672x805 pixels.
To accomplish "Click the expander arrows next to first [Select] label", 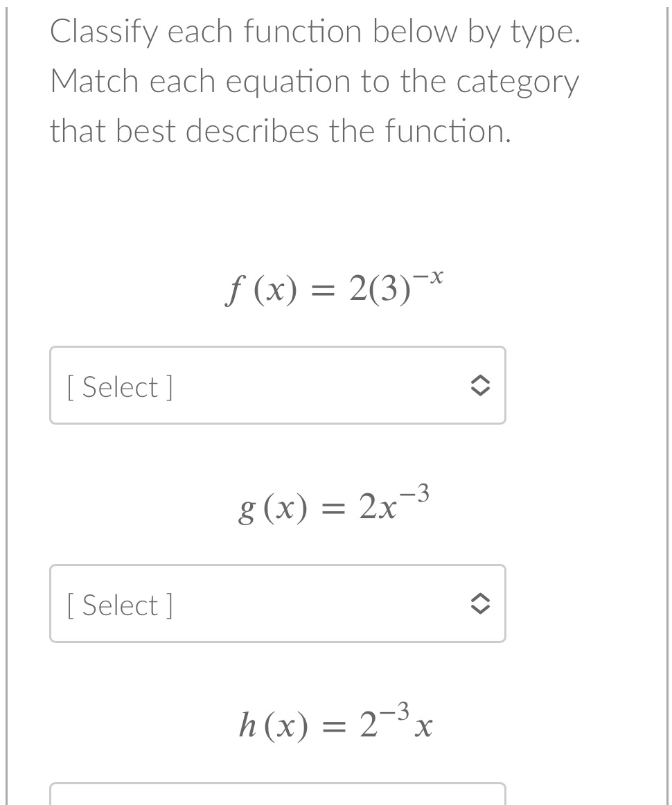I will coord(481,386).
